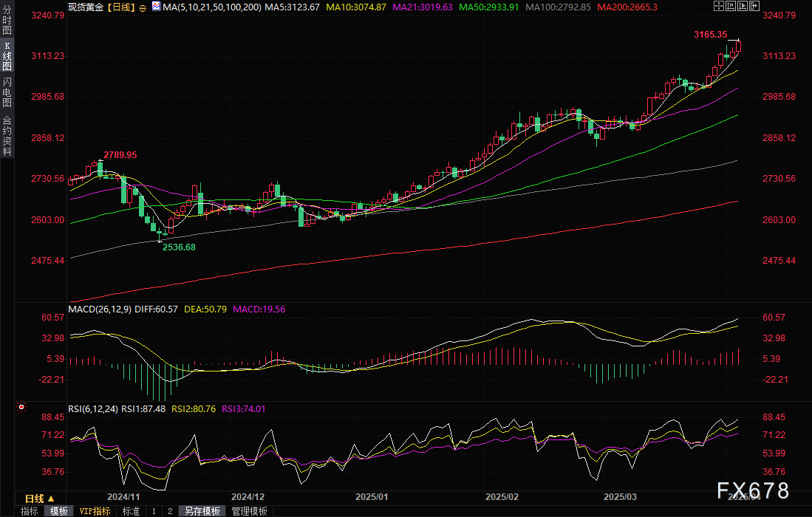Click 另存模板 to save template
This screenshot has height=517, width=812.
coord(202,511)
